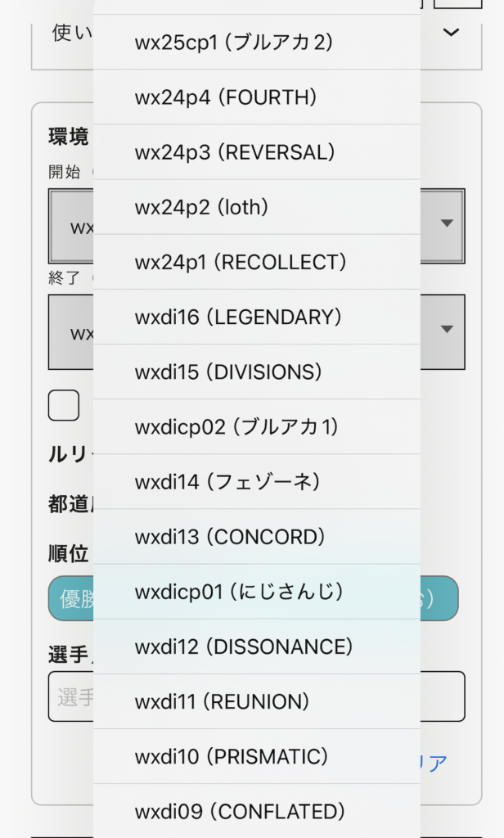The height and width of the screenshot is (838, 504).
Task: Pick wxdi10 (PRISMATIC) option
Action: tap(256, 757)
